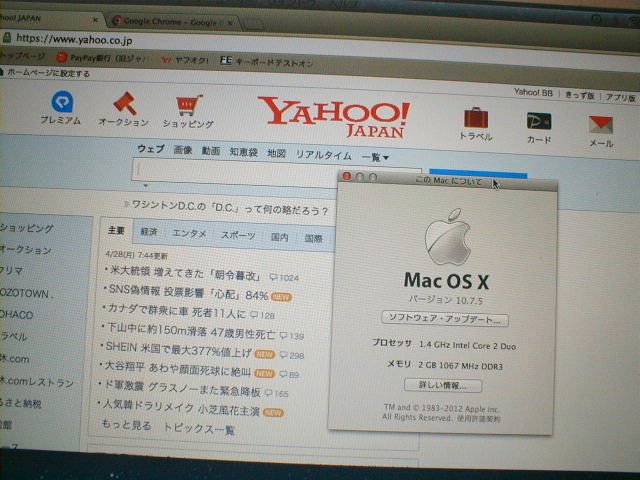The image size is (640, 480).
Task: Select the ウェブ search category
Action: pyautogui.click(x=151, y=149)
